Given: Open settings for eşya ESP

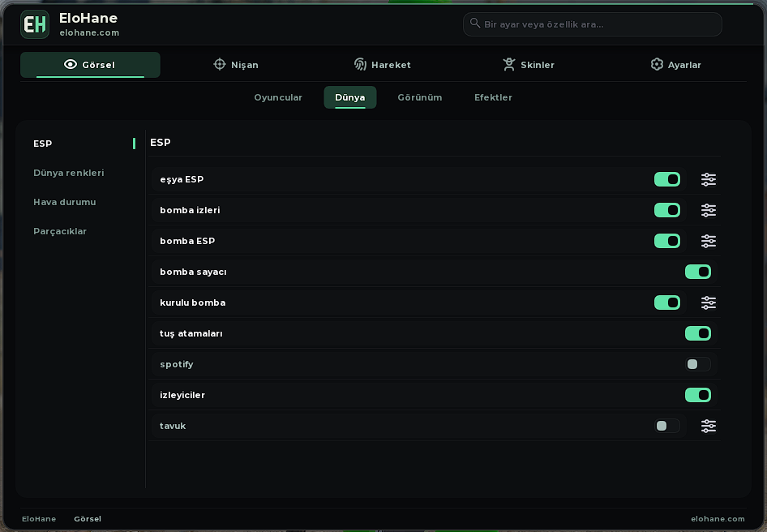Looking at the screenshot, I should click(x=709, y=179).
